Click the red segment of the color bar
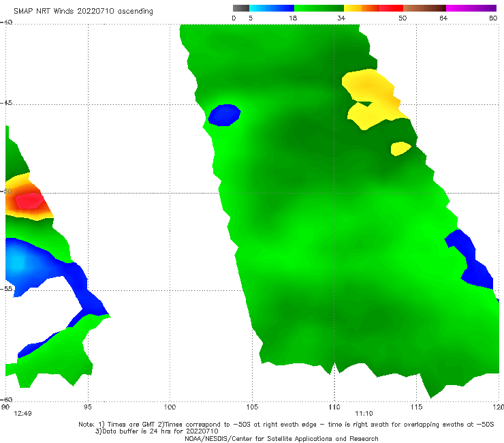The width and height of the screenshot is (504, 443). (x=391, y=8)
